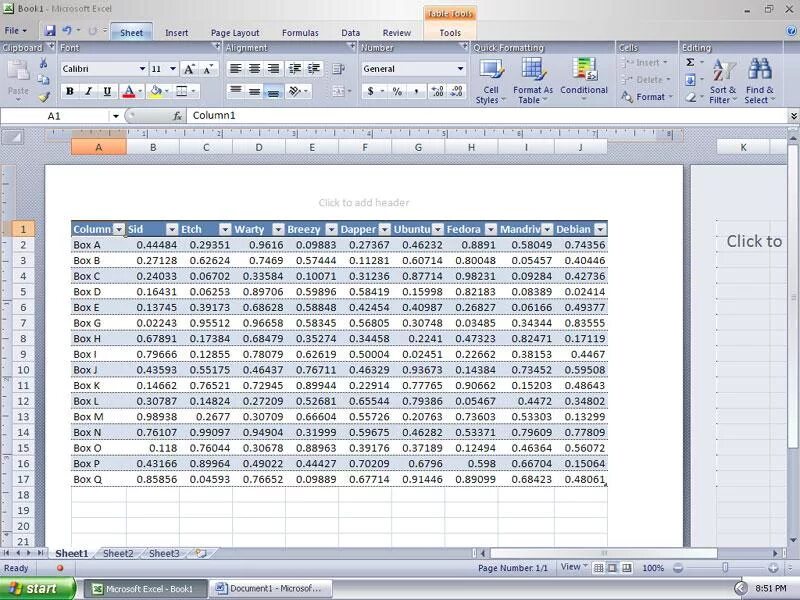Open filter dropdown for Warty column
The image size is (800, 600).
[278, 229]
